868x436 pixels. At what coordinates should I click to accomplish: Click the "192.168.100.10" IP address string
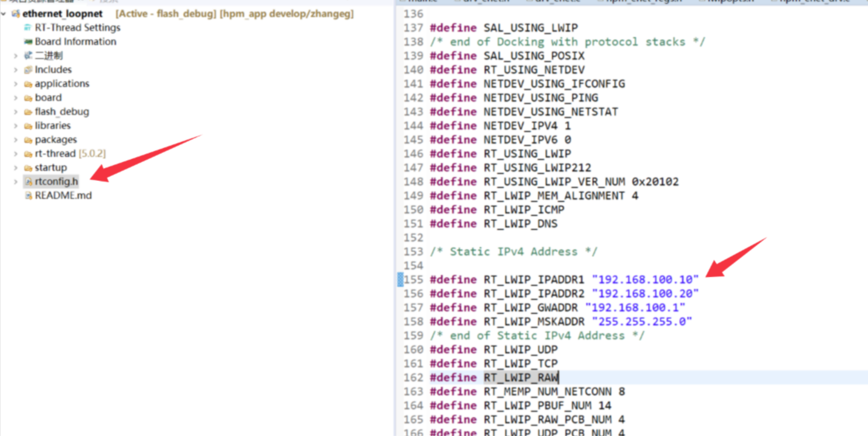645,279
